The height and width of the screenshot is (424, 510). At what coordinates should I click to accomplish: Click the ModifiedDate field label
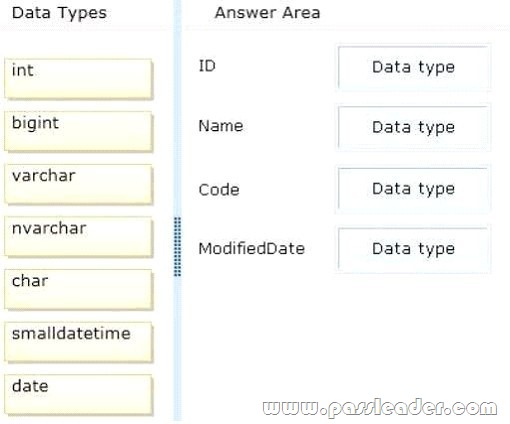[x=252, y=249]
